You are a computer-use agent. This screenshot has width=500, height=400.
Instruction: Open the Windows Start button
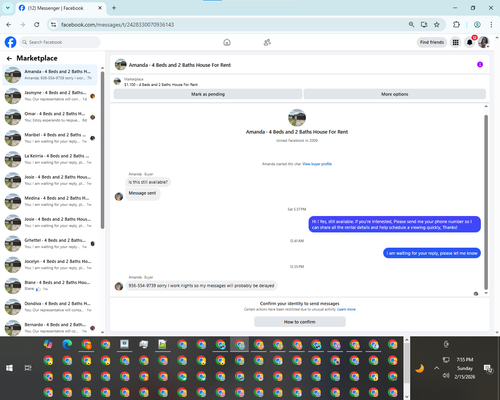[x=9, y=368]
